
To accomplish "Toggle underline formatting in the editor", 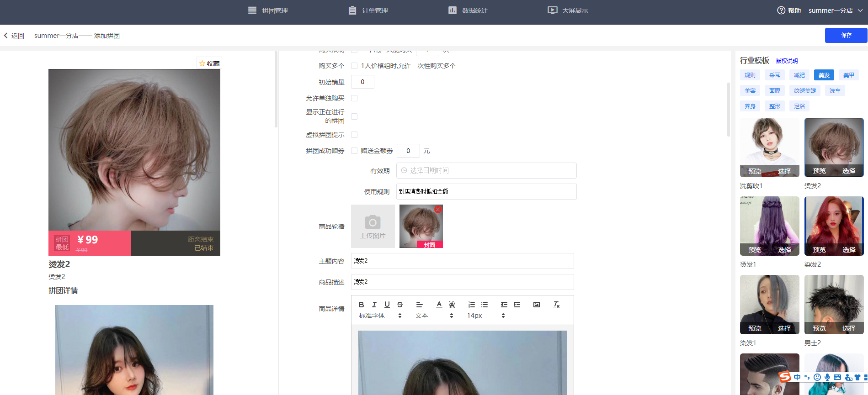I will (x=387, y=305).
